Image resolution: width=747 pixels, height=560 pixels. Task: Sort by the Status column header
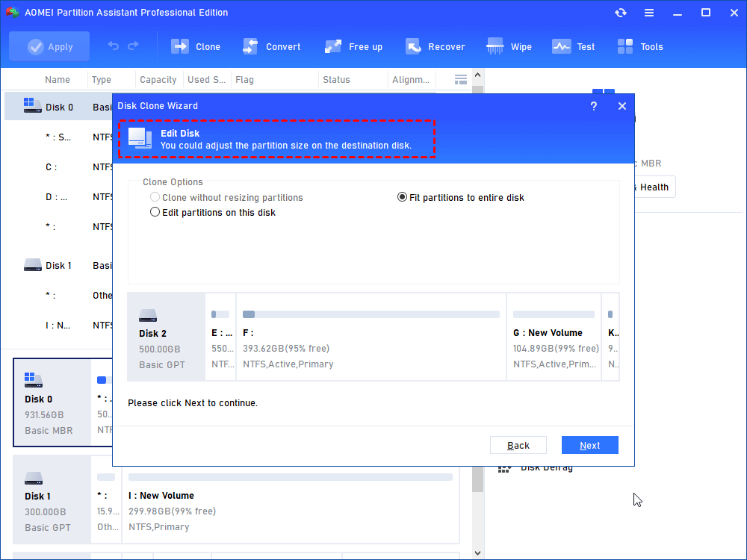point(336,80)
